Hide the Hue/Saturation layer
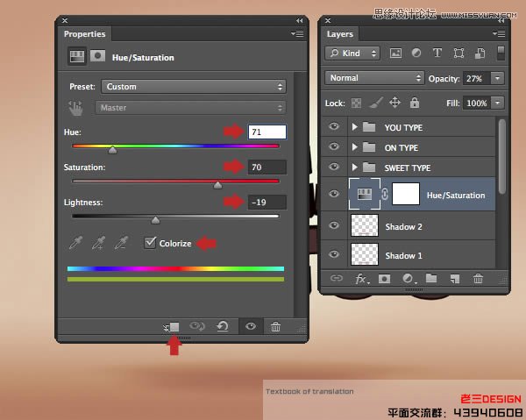The width and height of the screenshot is (526, 420). pos(334,194)
